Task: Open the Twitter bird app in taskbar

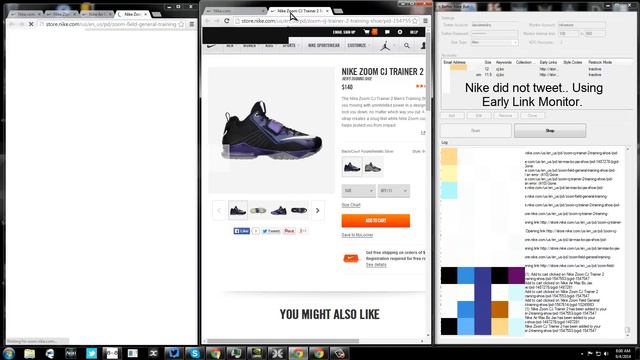Action: pos(91,353)
